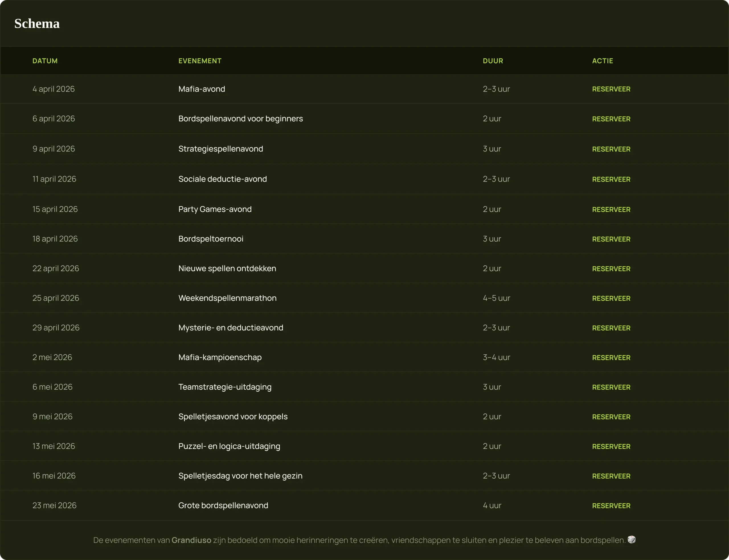The width and height of the screenshot is (729, 560).
Task: Click RESERVEER for Mafia-avond
Action: (x=611, y=89)
